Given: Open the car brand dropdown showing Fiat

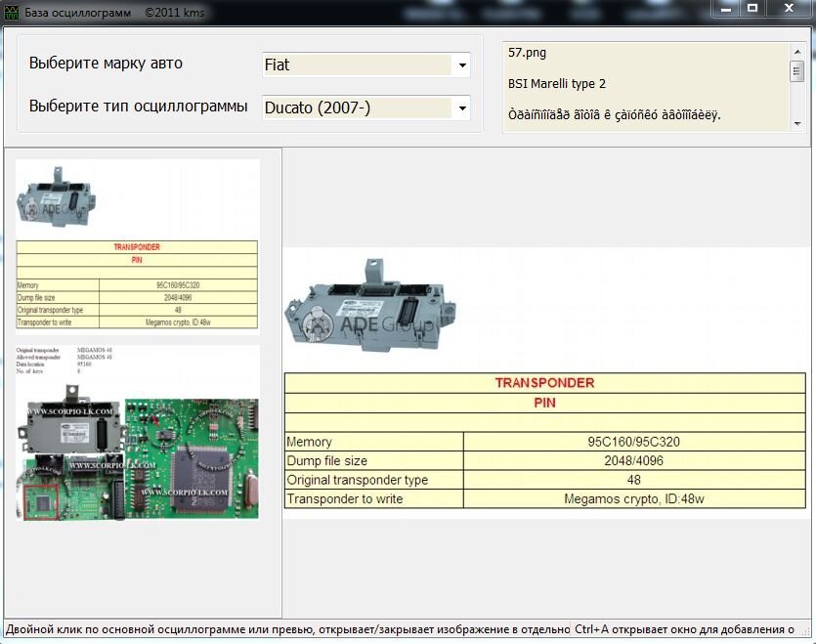Looking at the screenshot, I should coord(461,64).
